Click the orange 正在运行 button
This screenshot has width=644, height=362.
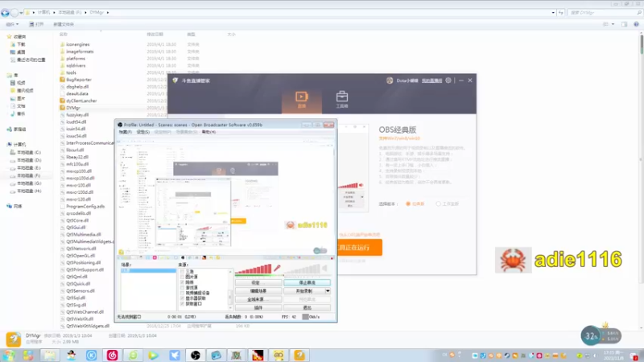pyautogui.click(x=359, y=248)
